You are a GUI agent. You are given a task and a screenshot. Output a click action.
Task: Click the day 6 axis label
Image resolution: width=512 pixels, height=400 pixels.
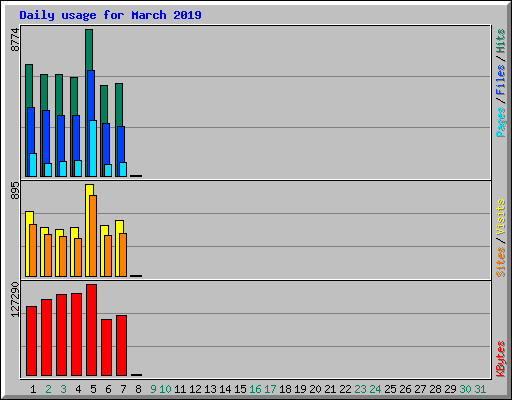[x=108, y=389]
